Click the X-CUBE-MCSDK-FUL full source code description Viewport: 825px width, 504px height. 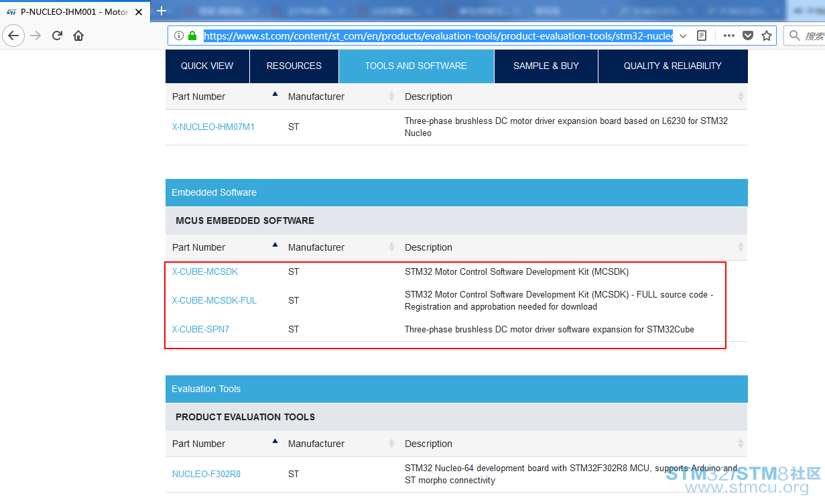(x=559, y=300)
